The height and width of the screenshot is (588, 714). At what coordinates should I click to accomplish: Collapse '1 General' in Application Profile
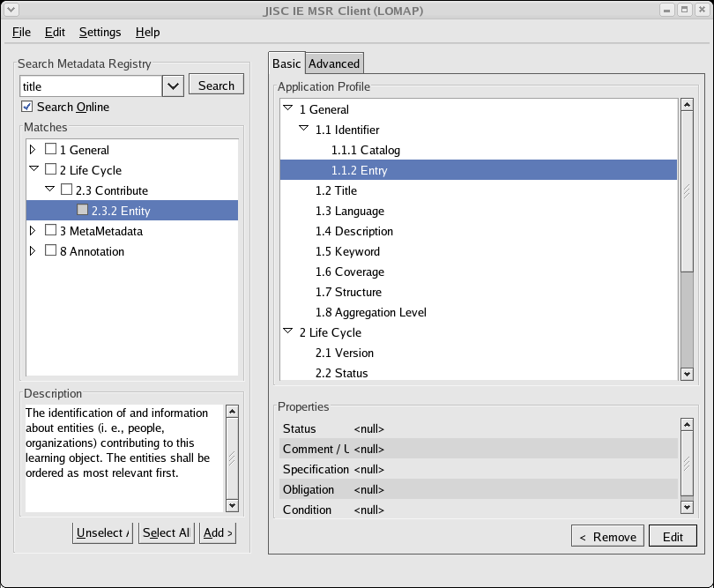(x=287, y=108)
